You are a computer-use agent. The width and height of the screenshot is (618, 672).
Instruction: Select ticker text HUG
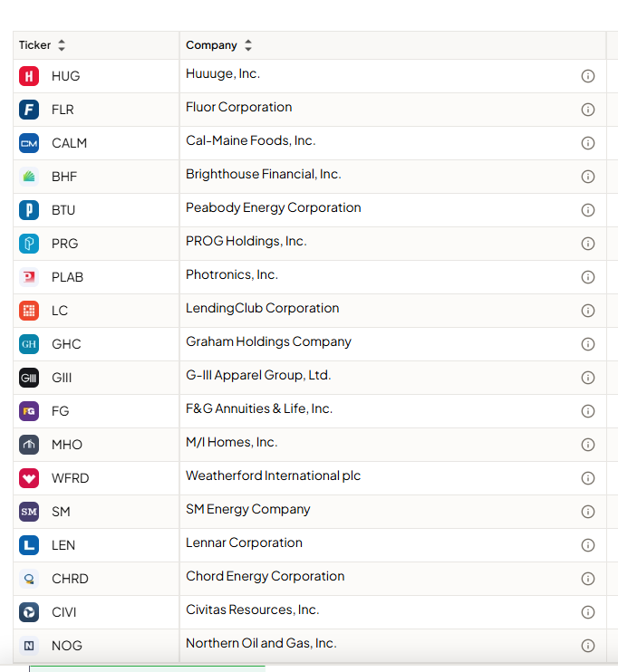click(65, 76)
